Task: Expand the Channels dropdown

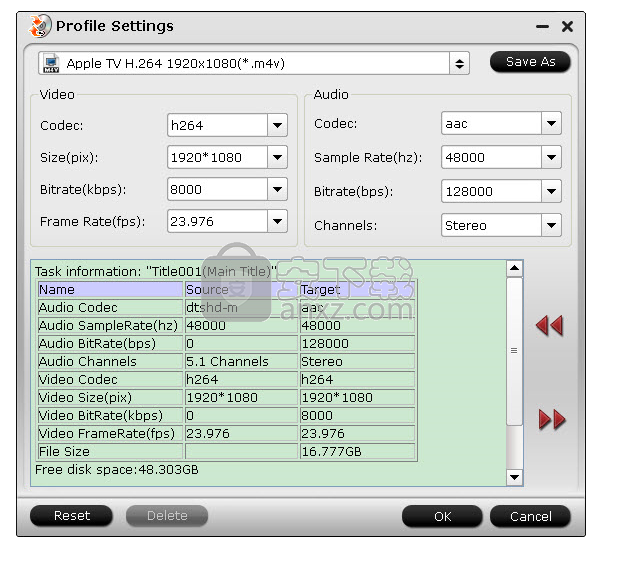Action: click(551, 225)
